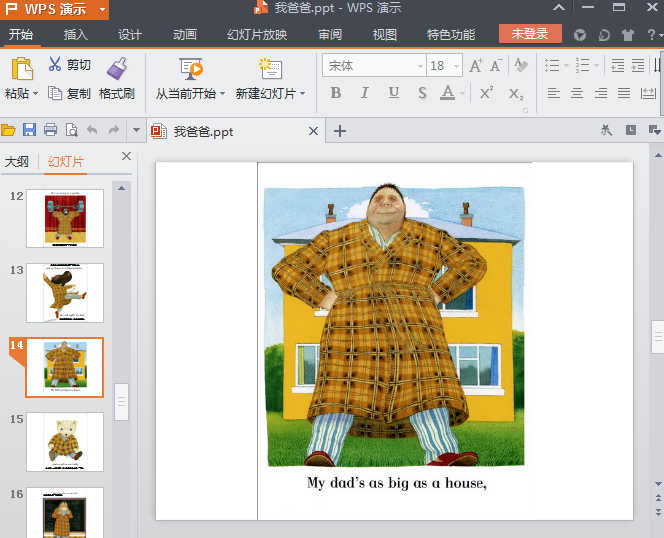Image resolution: width=664 pixels, height=538 pixels.
Task: Expand the New Slide (新建幻灯片) dropdown arrow
Action: point(302,94)
